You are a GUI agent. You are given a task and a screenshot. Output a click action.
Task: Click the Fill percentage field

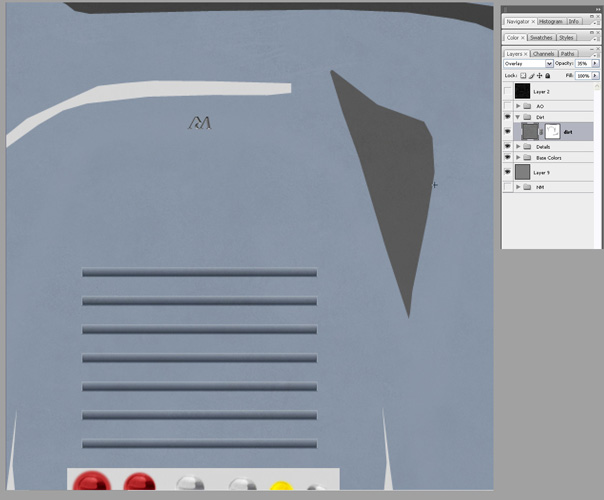[x=582, y=75]
